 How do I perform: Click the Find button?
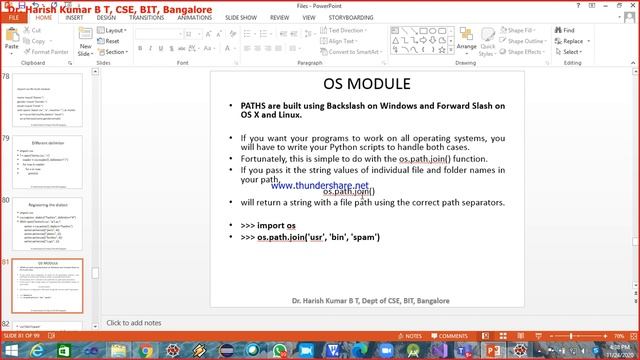point(564,30)
